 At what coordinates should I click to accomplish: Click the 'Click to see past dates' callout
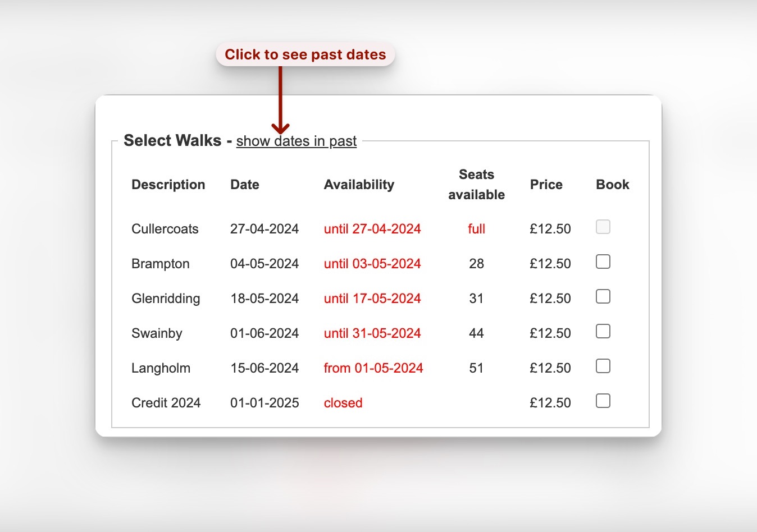point(305,54)
